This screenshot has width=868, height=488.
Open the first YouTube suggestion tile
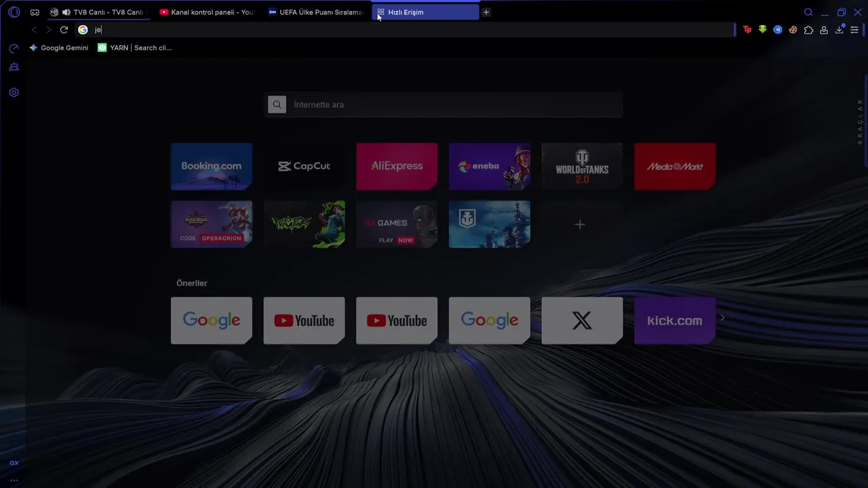[304, 321]
